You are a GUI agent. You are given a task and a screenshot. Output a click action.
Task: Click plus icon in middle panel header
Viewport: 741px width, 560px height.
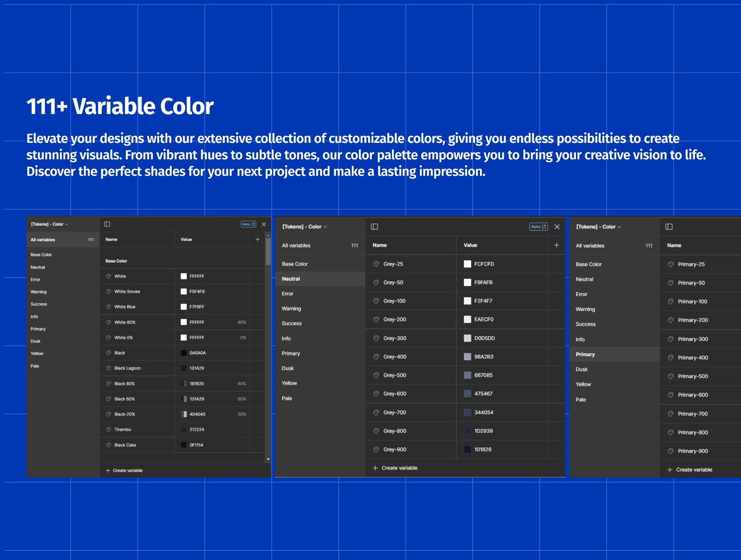point(557,245)
